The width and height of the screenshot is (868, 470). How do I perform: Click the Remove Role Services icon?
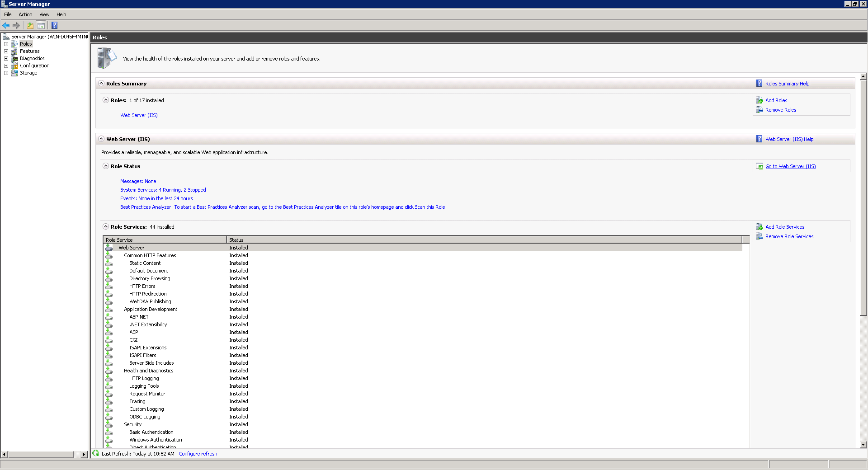coord(759,236)
